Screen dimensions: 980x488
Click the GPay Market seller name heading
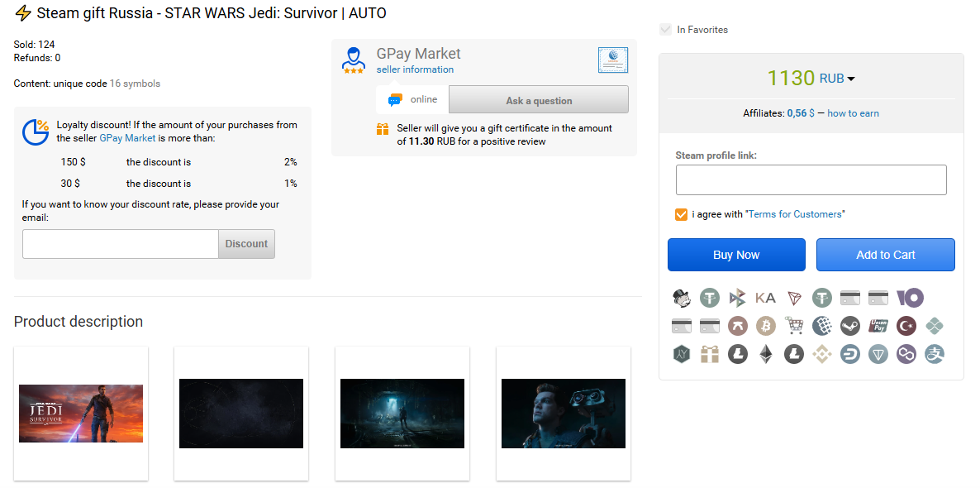[x=418, y=53]
